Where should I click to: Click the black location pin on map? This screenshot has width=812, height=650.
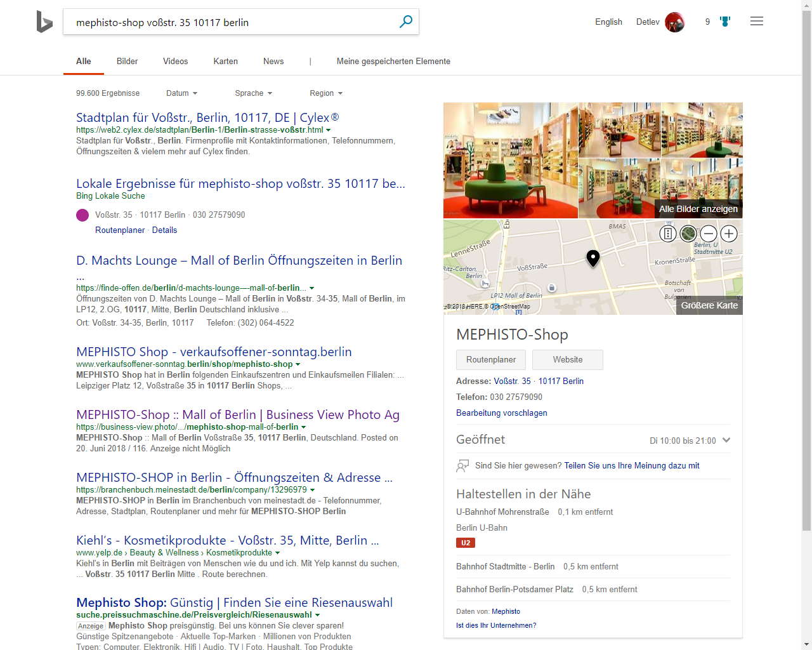tap(593, 258)
